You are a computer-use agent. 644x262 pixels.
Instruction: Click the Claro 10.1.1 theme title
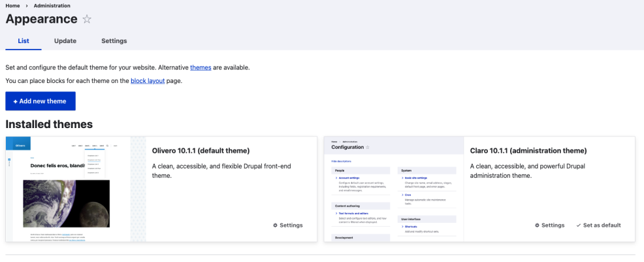click(528, 151)
